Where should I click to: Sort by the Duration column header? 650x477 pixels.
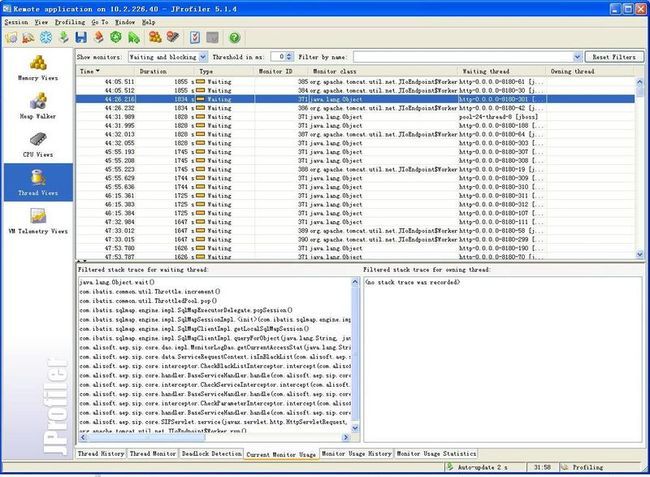[x=165, y=71]
